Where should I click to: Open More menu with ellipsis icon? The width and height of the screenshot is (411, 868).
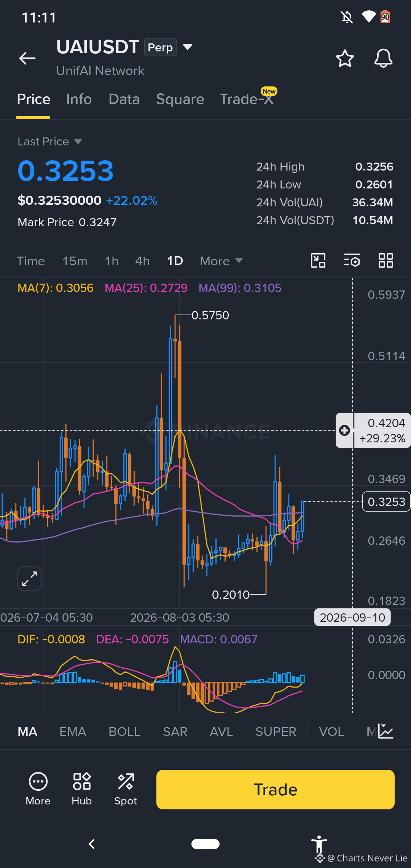coord(38,789)
